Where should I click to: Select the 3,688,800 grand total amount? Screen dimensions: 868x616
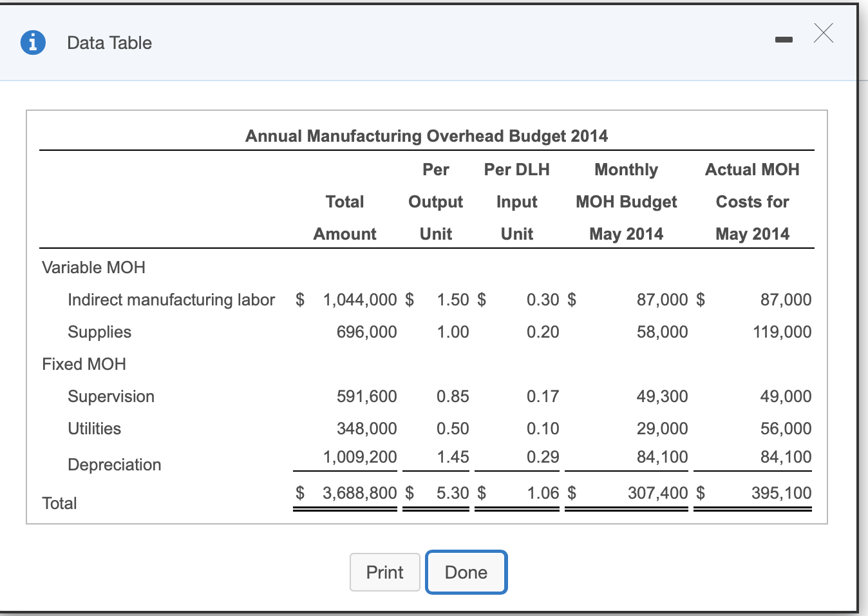coord(360,493)
